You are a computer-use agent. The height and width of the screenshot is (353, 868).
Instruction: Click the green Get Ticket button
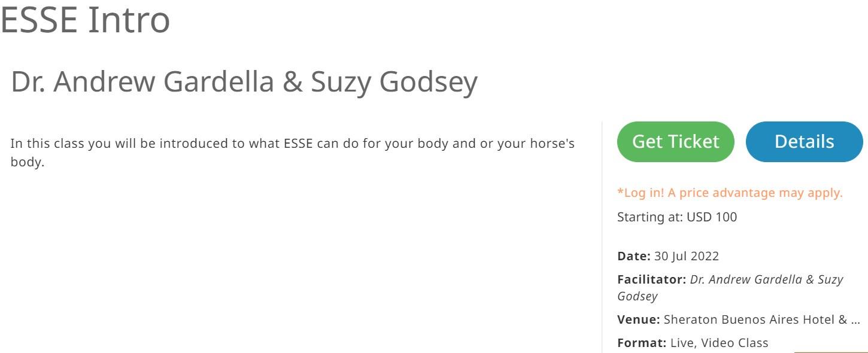pyautogui.click(x=675, y=142)
